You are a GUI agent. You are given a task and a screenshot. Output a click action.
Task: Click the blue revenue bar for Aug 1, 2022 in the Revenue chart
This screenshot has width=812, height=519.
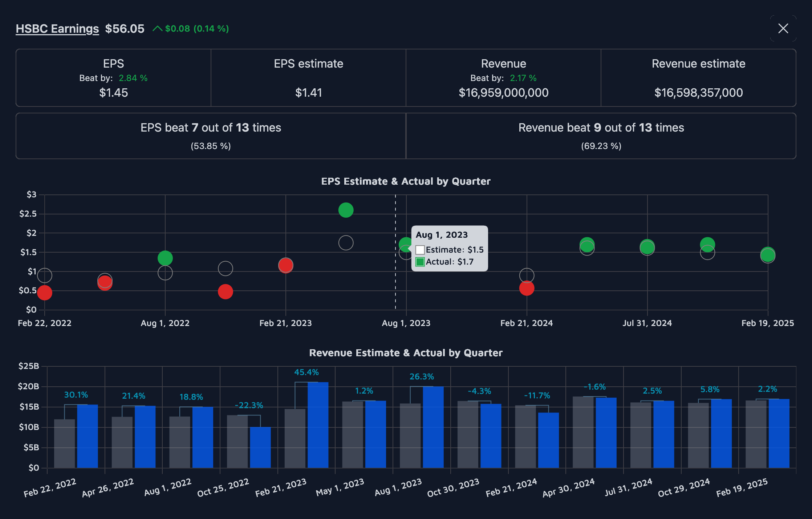(x=203, y=437)
